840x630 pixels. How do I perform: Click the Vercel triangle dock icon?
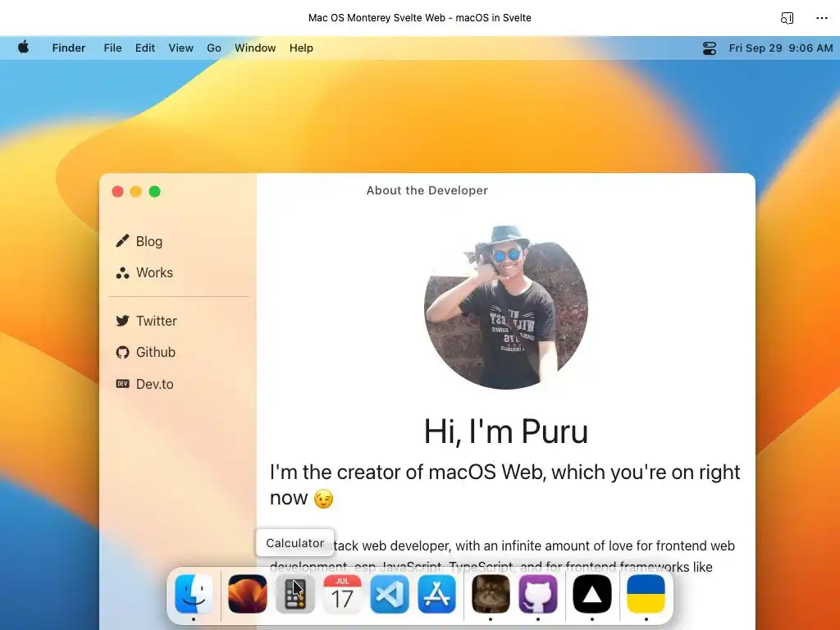click(592, 594)
